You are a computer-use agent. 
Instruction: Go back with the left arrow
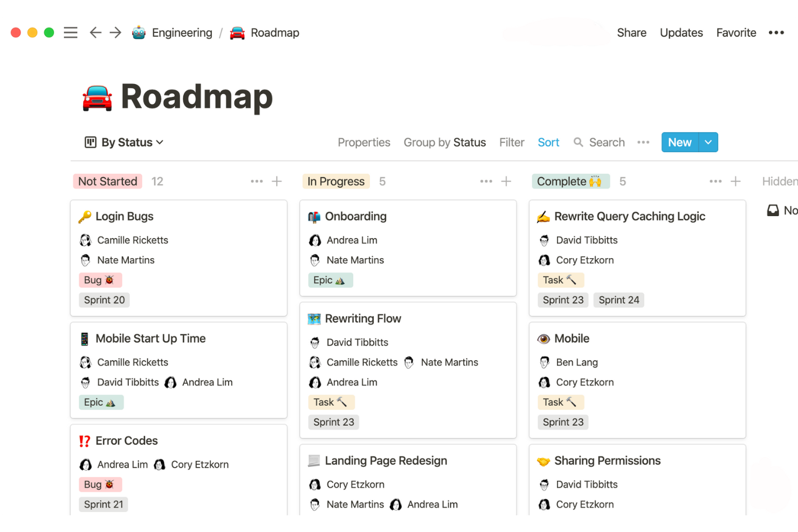click(95, 33)
